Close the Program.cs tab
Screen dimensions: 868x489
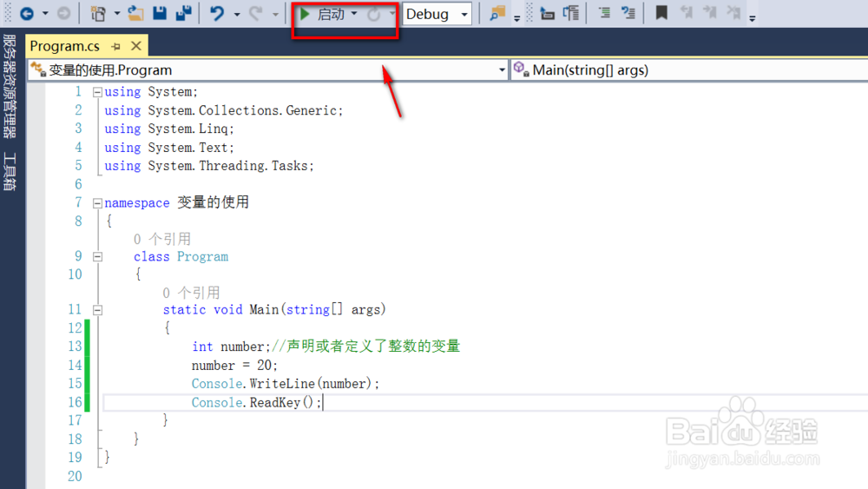pyautogui.click(x=136, y=46)
